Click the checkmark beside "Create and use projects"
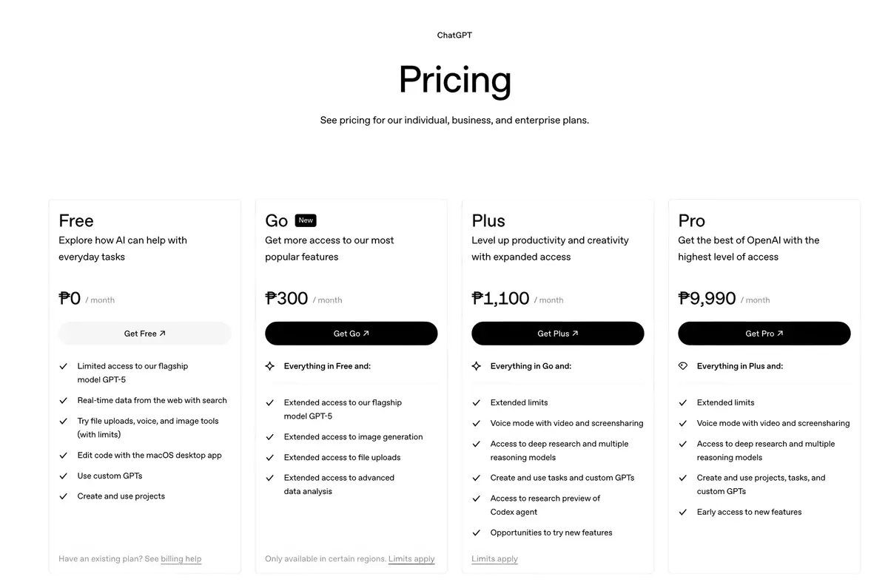This screenshot has height=588, width=888. click(x=63, y=496)
